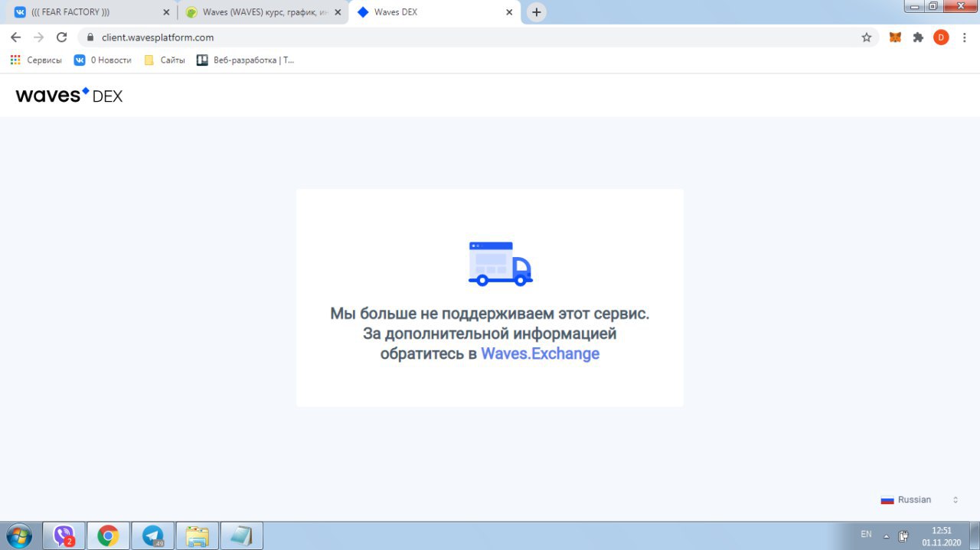
Task: Open a new browser tab
Action: click(537, 12)
